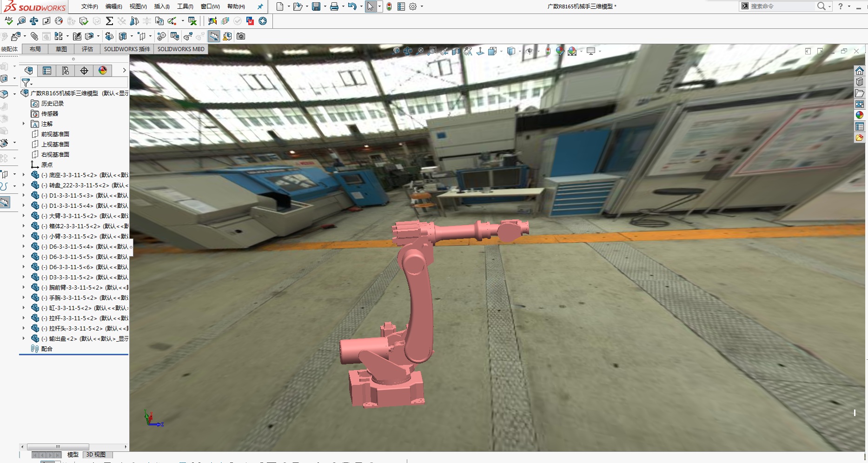Select the 传感器 sensors folder
This screenshot has width=868, height=463.
click(x=45, y=113)
